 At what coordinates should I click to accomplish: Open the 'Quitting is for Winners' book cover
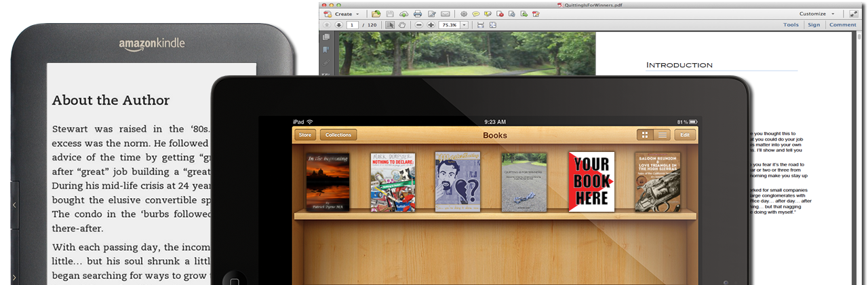click(524, 182)
